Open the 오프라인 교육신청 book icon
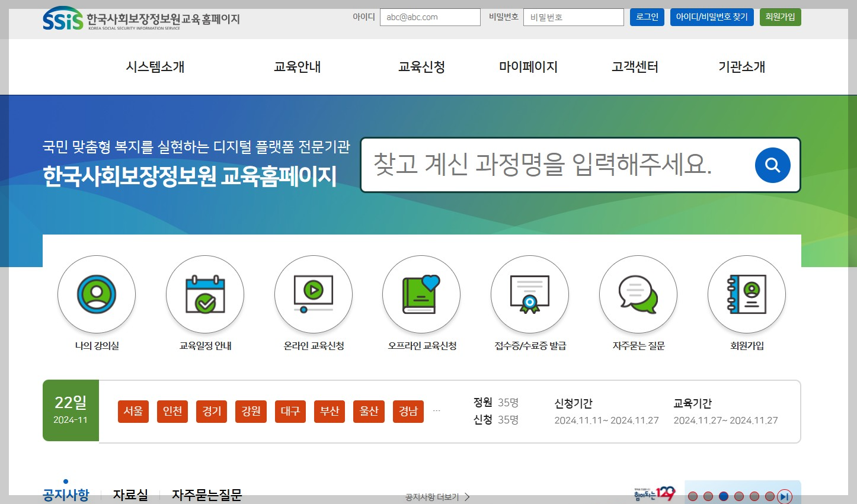 click(x=421, y=294)
